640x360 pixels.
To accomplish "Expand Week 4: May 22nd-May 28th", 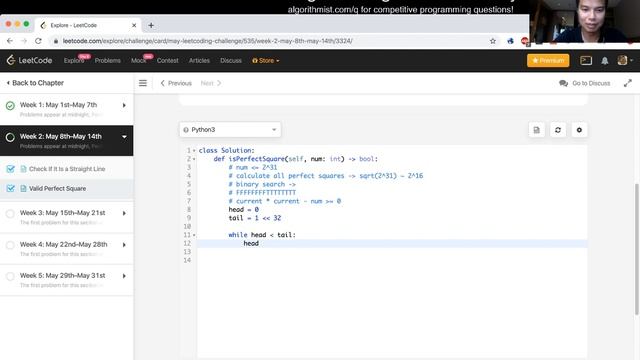I will coord(124,245).
